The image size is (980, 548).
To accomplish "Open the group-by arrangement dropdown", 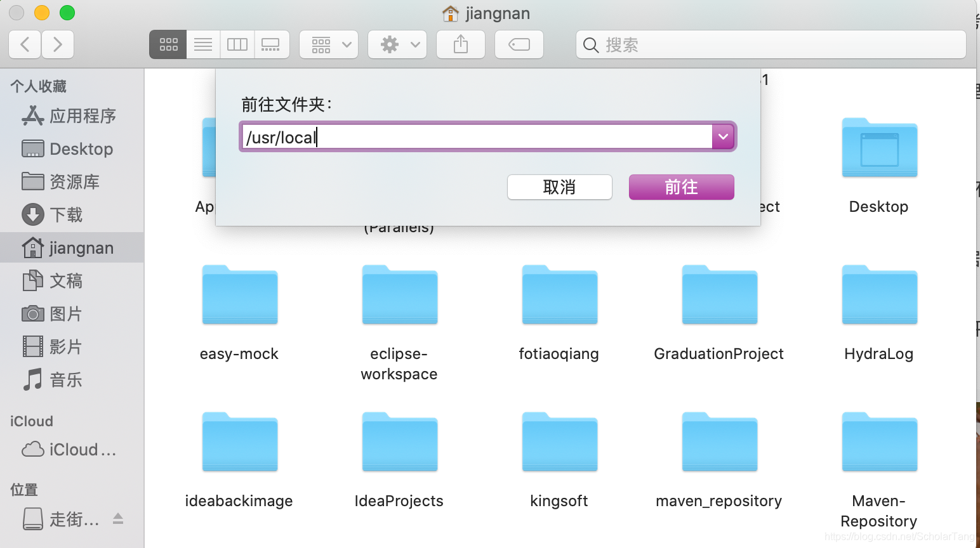I will click(329, 44).
